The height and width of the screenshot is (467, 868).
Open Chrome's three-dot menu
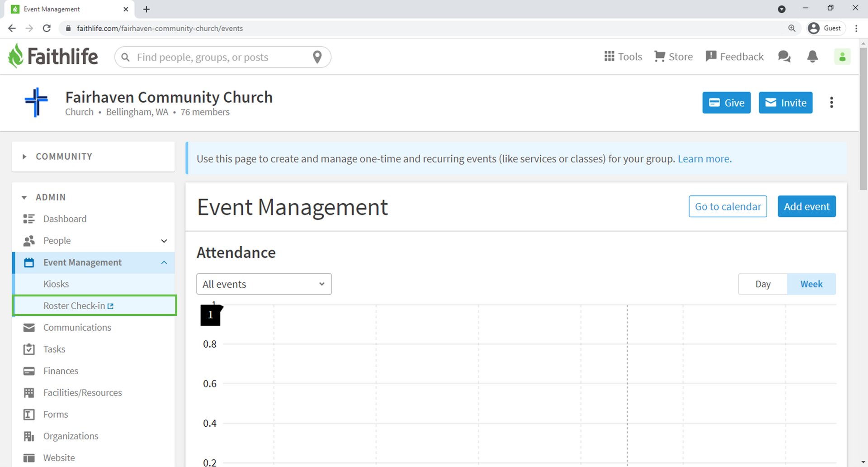[856, 28]
